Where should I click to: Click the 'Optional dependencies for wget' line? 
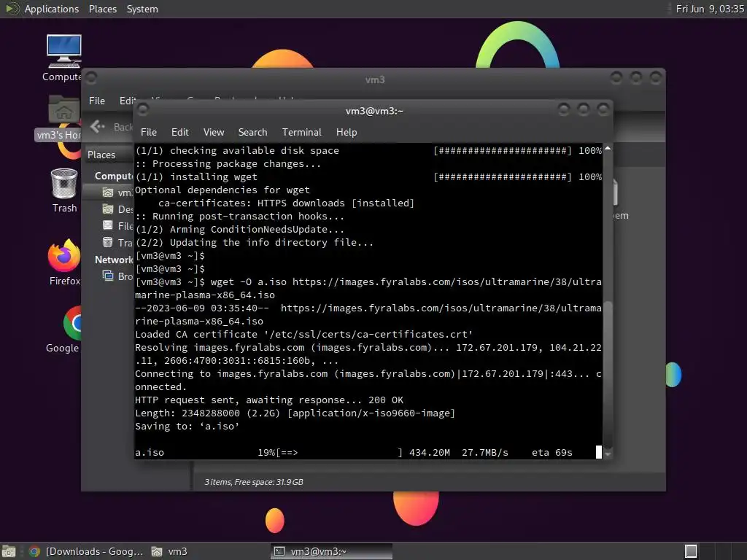(x=222, y=190)
